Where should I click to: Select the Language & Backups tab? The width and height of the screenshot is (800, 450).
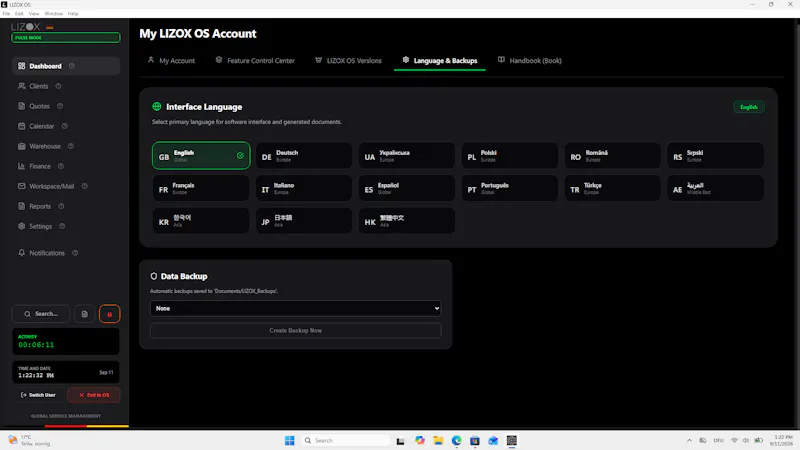[440, 60]
